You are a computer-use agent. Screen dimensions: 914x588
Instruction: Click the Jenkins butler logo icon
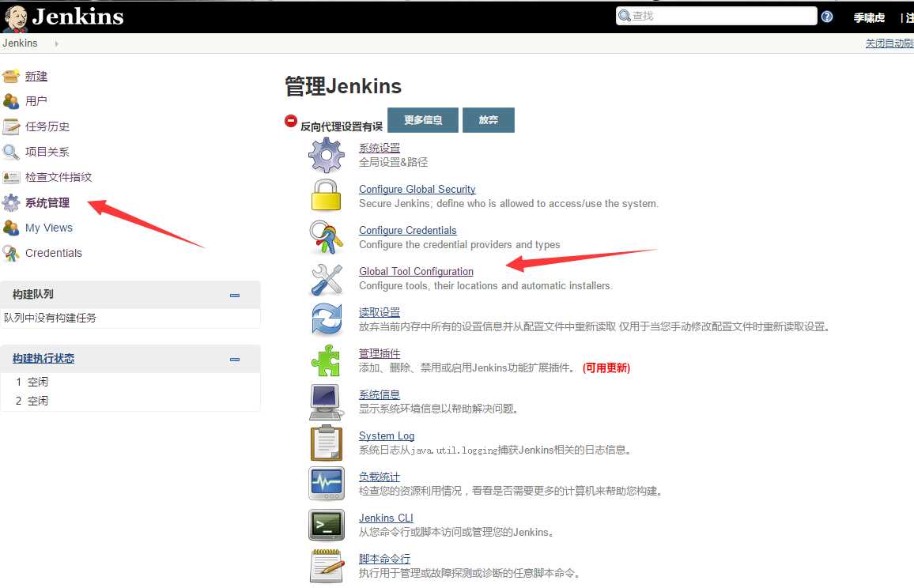point(15,18)
